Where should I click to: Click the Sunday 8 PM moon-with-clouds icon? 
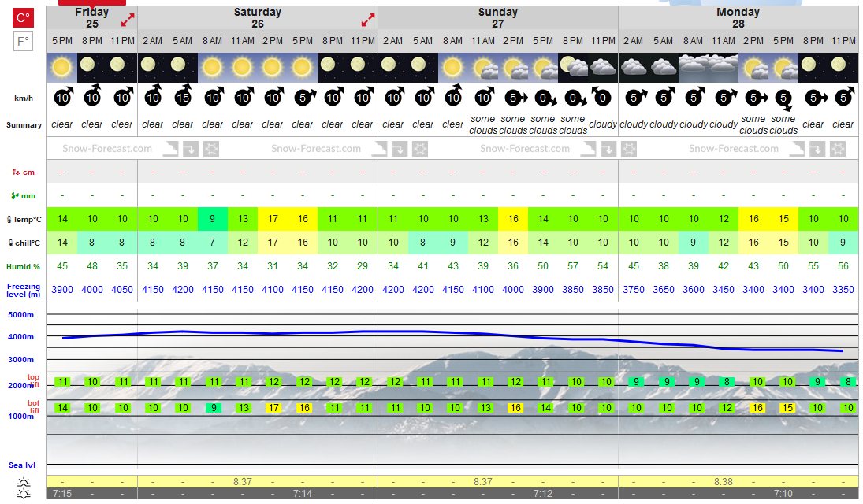[573, 67]
